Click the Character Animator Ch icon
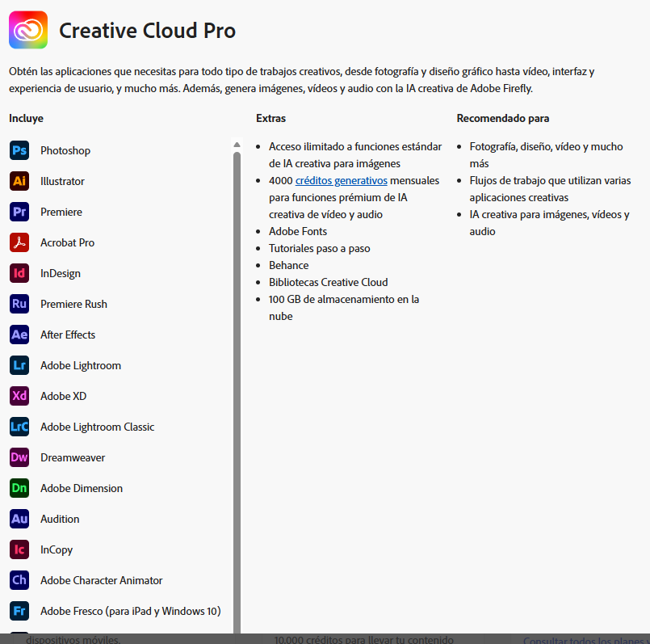The image size is (650, 644). pos(19,580)
